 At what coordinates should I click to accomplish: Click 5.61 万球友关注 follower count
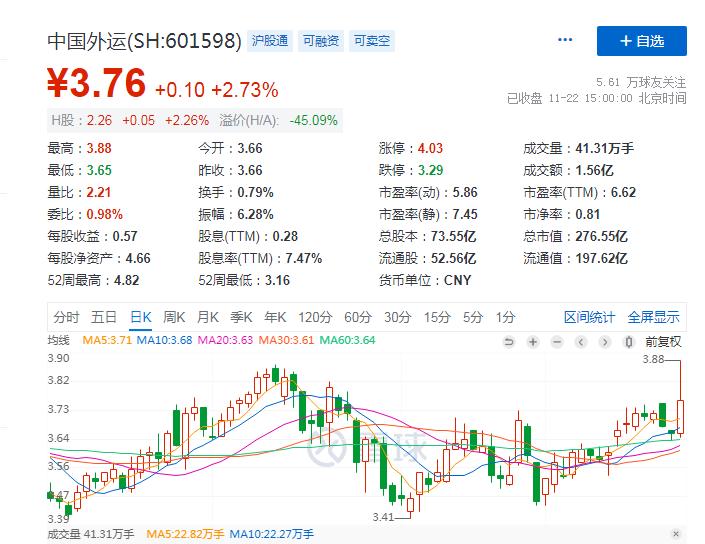[641, 82]
